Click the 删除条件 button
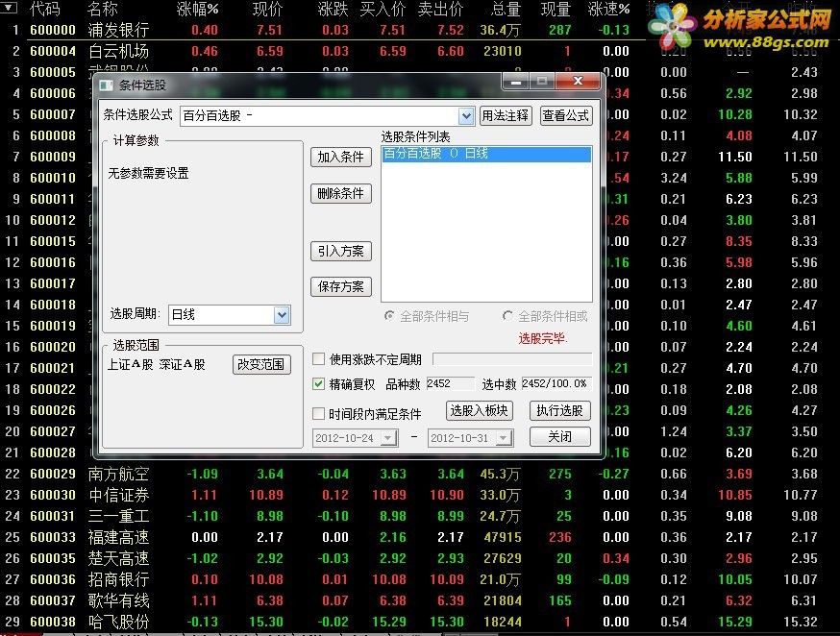840x636 pixels. click(x=341, y=193)
